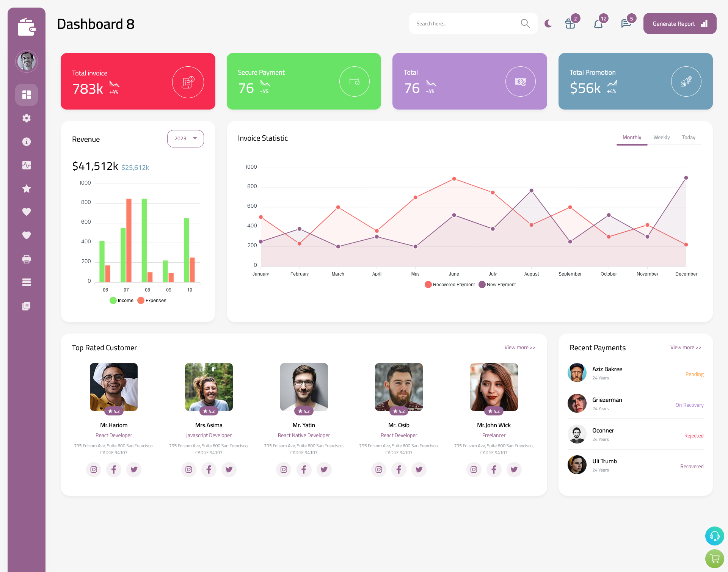728x572 pixels.
Task: Click the heart/wishlist icon in sidebar
Action: (27, 212)
